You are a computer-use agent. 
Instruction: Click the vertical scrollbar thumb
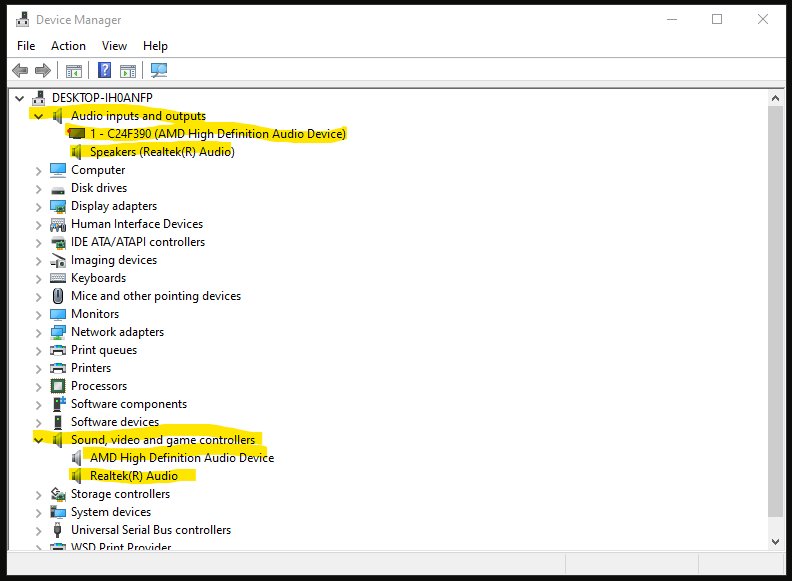click(x=775, y=312)
